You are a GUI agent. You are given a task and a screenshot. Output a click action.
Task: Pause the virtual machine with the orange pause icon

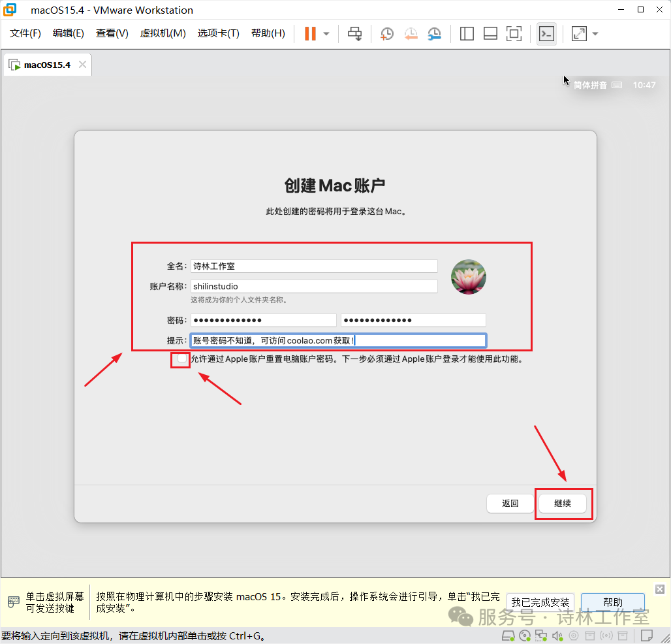click(x=310, y=33)
